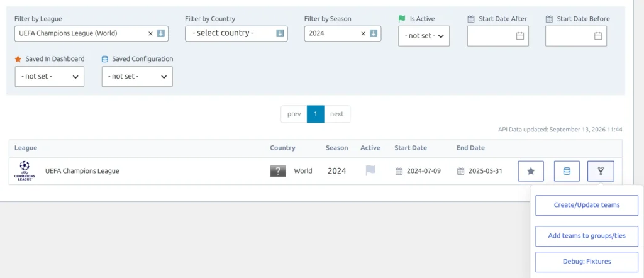Click the unknown country flag icon for World
644x278 pixels.
tap(278, 171)
